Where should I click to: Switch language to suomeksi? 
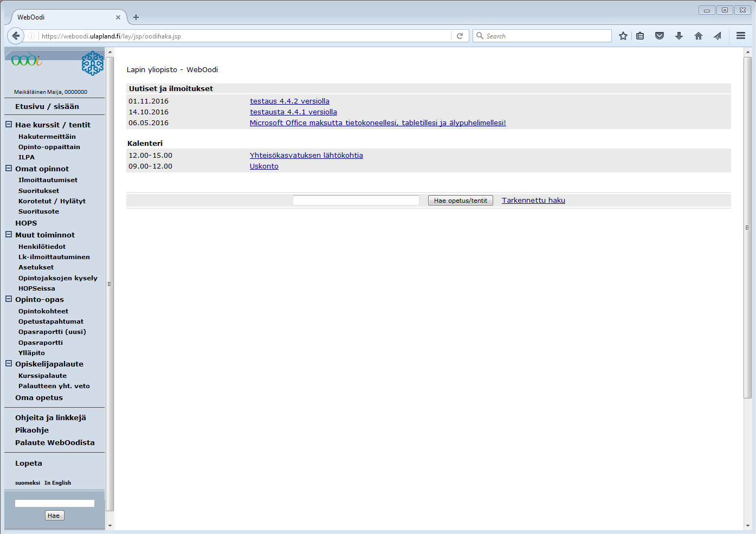pos(28,483)
